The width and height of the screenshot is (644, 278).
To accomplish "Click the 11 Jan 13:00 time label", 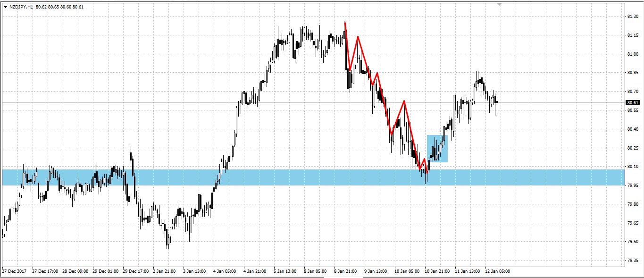I will click(x=468, y=271).
